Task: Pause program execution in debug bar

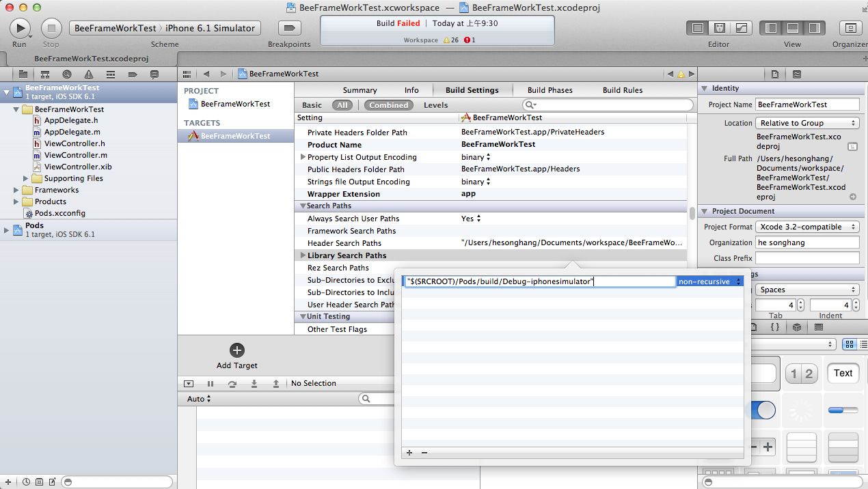Action: [211, 384]
